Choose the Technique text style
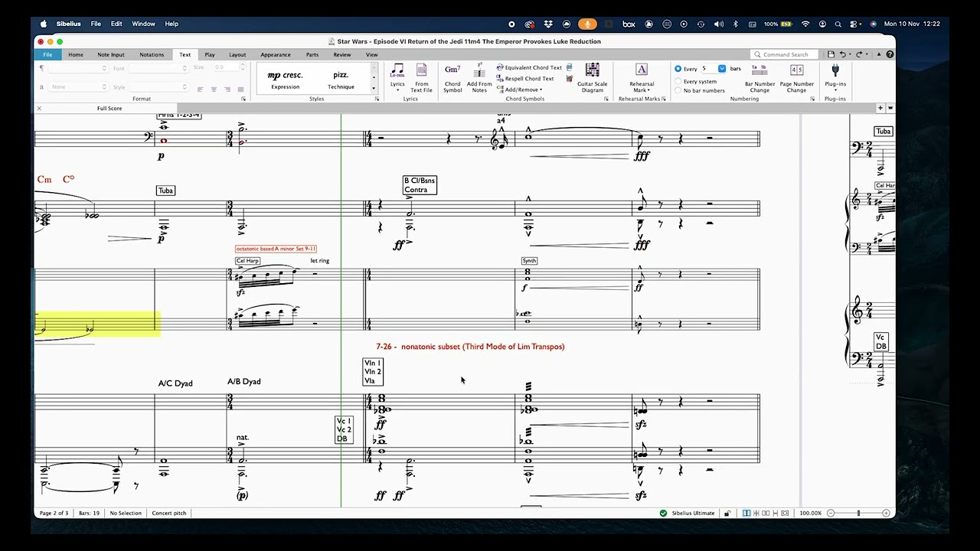980x551 pixels. pyautogui.click(x=341, y=80)
